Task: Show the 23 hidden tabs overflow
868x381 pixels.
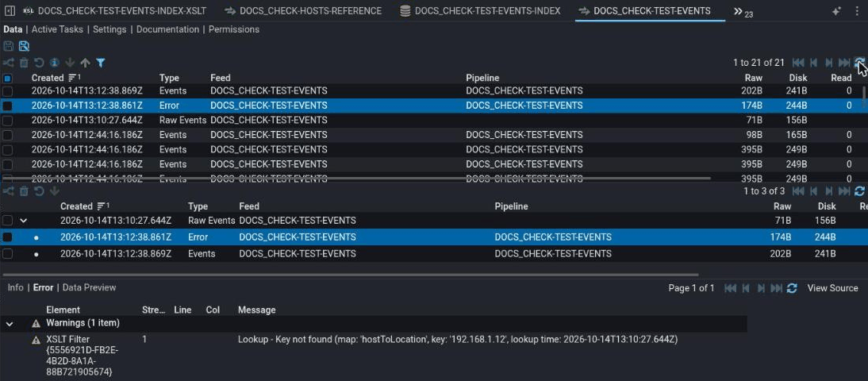Action: coord(743,12)
